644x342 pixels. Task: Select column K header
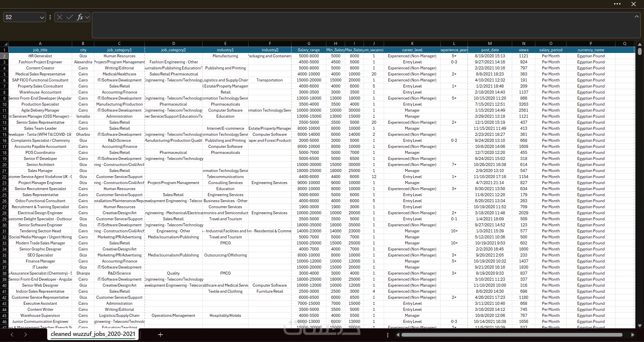click(412, 44)
